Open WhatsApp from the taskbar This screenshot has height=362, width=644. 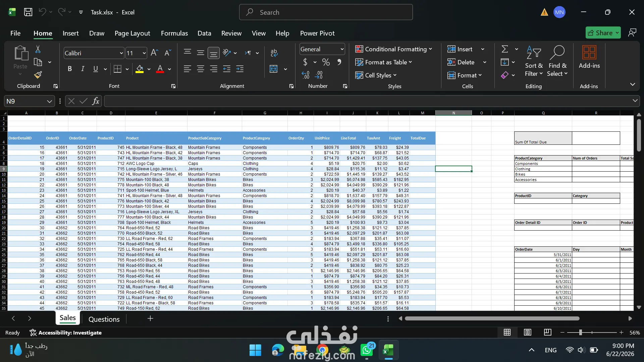[x=367, y=350]
